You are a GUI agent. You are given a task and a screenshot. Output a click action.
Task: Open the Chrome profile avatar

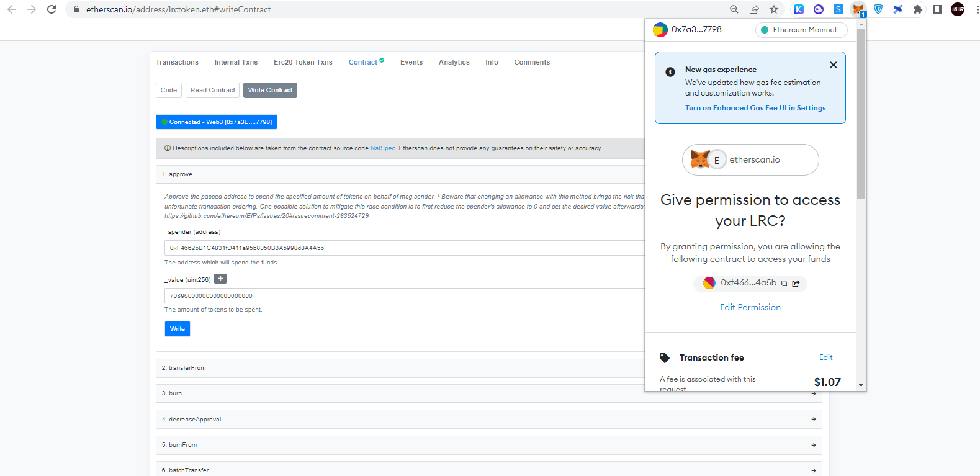click(958, 9)
